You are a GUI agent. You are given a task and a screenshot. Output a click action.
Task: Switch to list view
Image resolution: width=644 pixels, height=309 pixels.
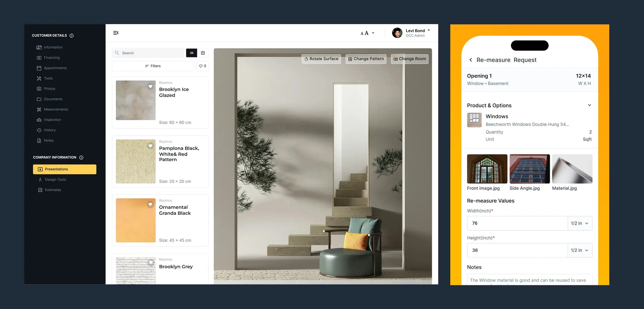192,53
